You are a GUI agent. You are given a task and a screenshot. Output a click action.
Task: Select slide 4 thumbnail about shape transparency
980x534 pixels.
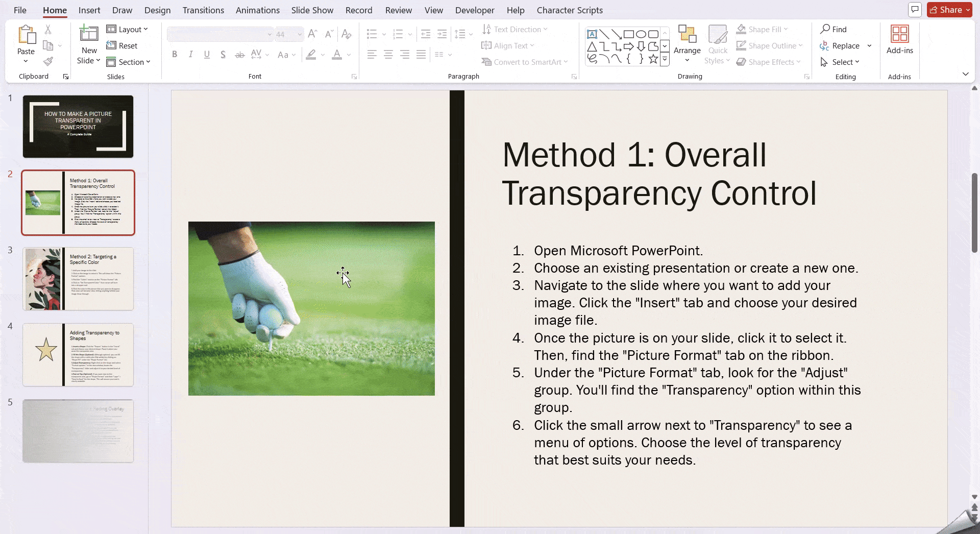[x=78, y=354]
